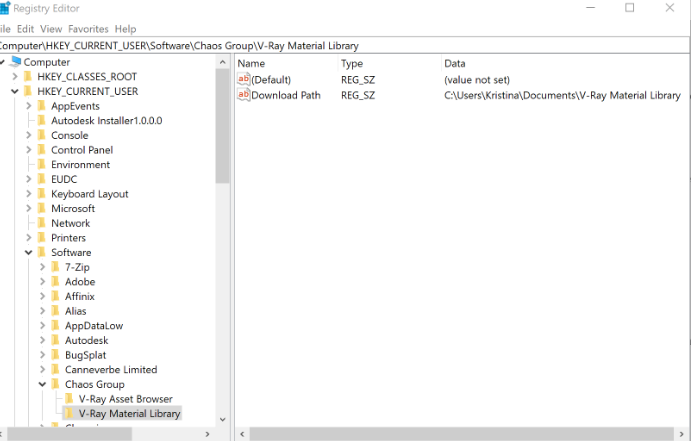Click the tree pane horizontal scrollbar thumb
The image size is (693, 441).
tap(69, 434)
